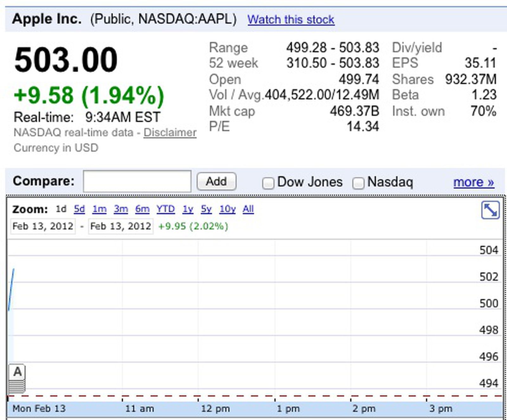Click the Vol / Avg. value 404,522.00/12.49M
This screenshot has width=507, height=420.
(x=322, y=95)
